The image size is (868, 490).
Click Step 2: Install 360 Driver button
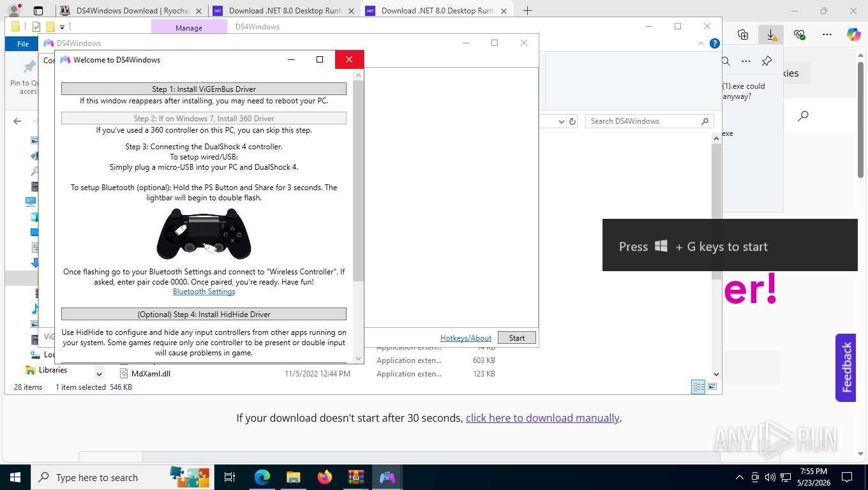tap(204, 118)
